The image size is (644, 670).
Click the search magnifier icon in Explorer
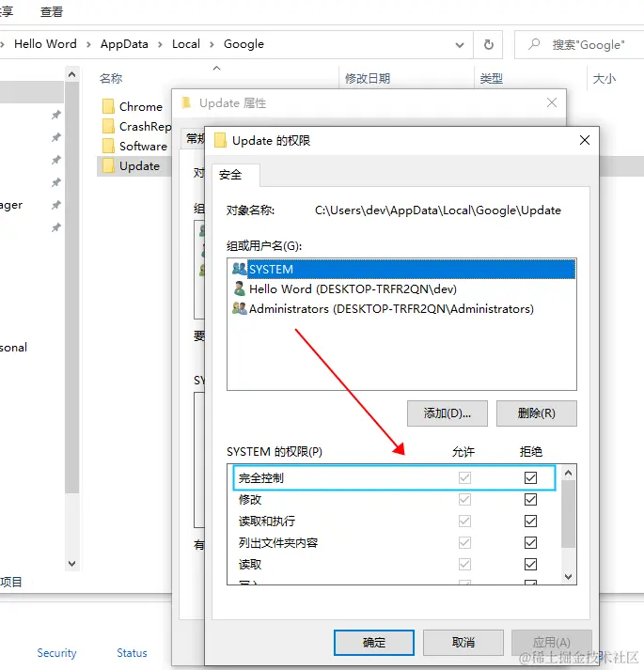534,44
